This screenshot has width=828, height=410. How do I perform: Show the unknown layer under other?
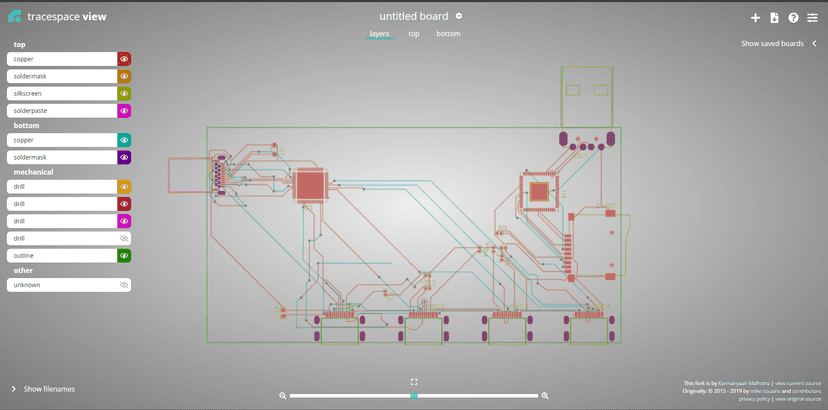[124, 285]
